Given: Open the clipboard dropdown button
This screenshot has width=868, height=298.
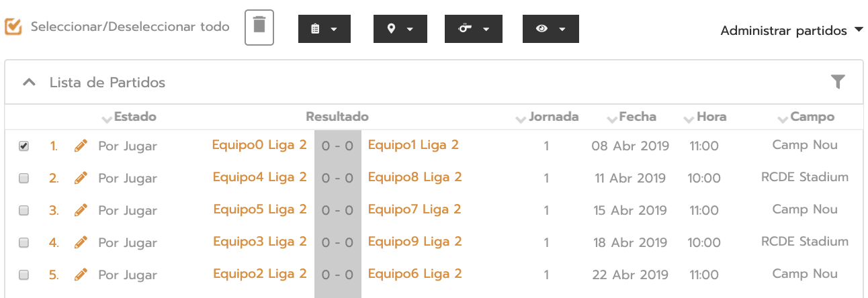Looking at the screenshot, I should tap(324, 29).
